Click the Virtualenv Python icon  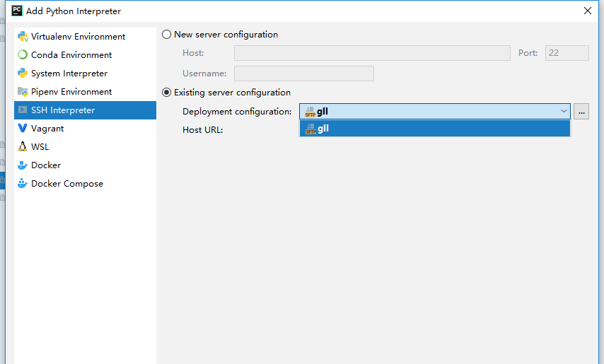[x=23, y=36]
